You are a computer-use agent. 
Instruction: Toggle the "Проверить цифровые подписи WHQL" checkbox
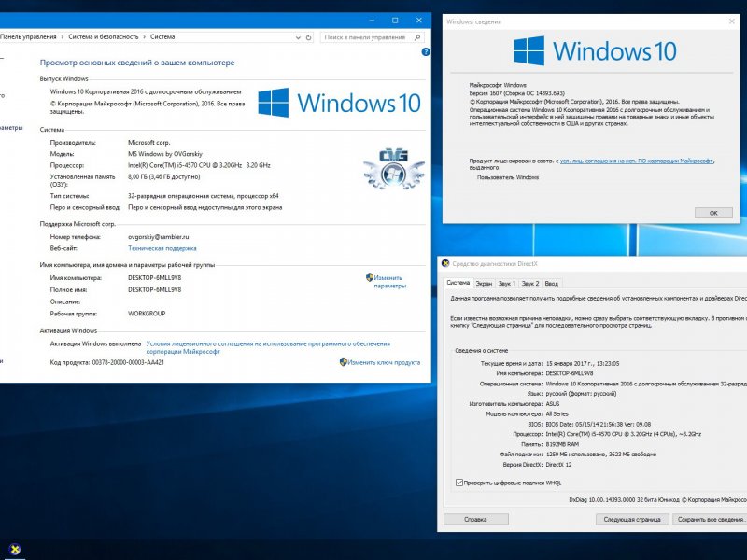coord(459,483)
